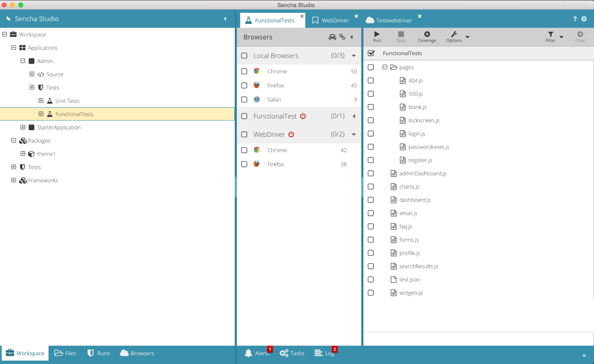The image size is (594, 364).
Task: Select the adminDashboard.js file row
Action: (x=478, y=173)
